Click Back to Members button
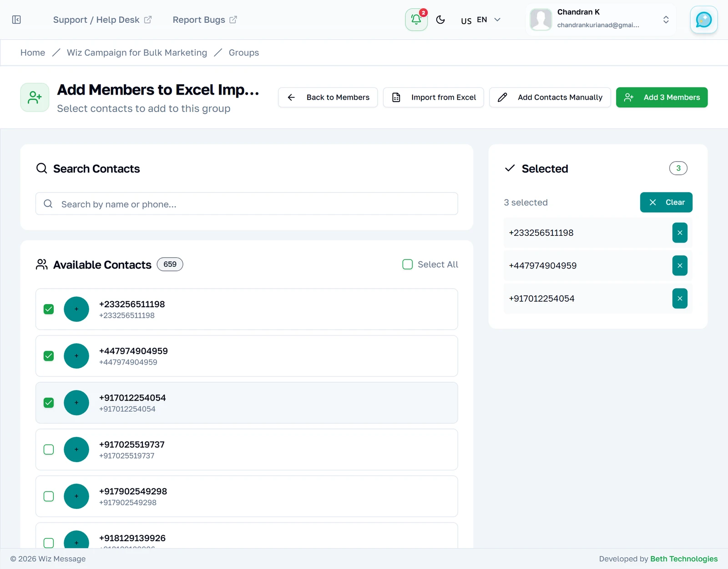 tap(328, 97)
